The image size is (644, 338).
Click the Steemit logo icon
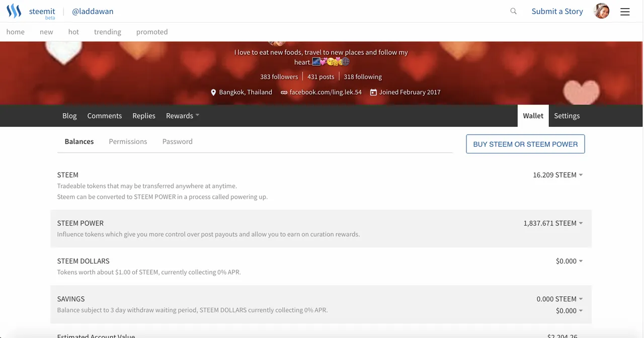click(x=14, y=11)
